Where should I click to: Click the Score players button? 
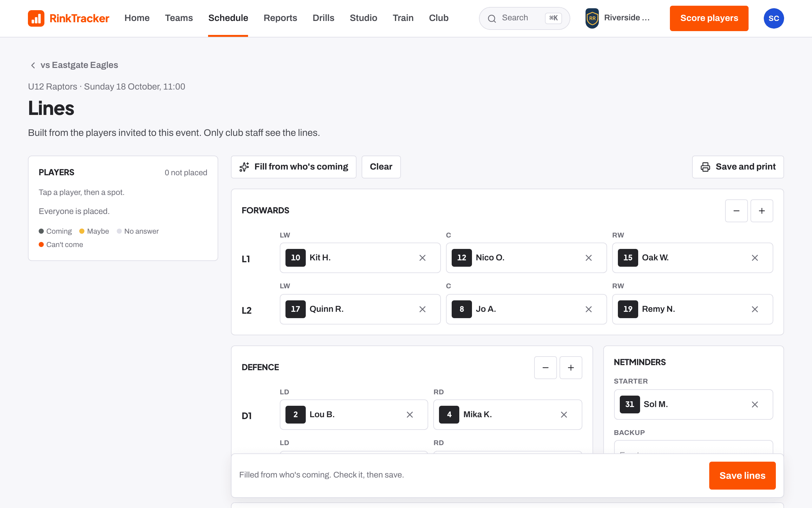(x=709, y=18)
